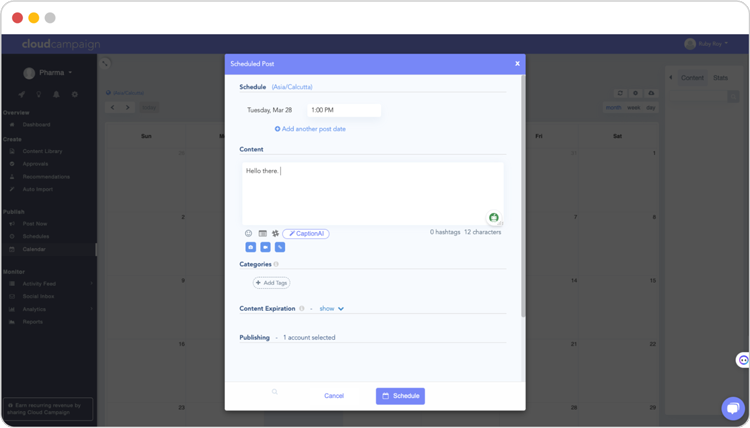Click the Tuesday, Mar 28 date field
The image size is (750, 428).
click(x=270, y=110)
